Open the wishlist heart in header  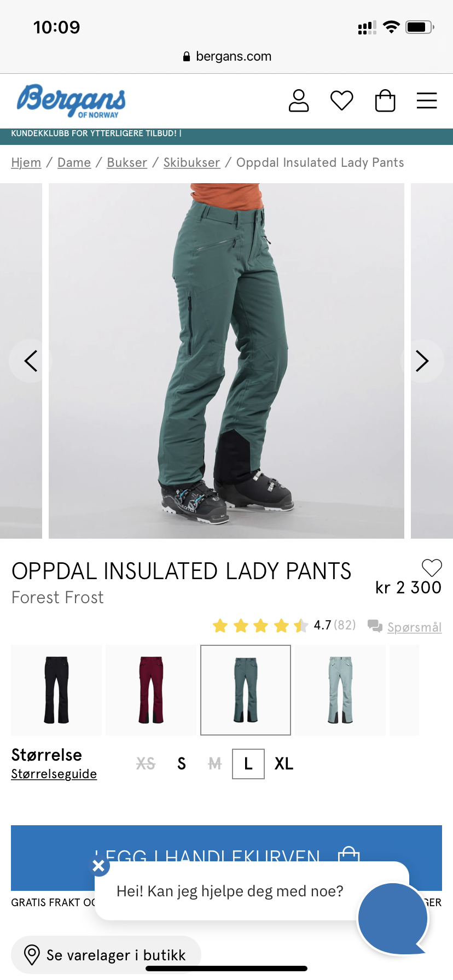[342, 101]
